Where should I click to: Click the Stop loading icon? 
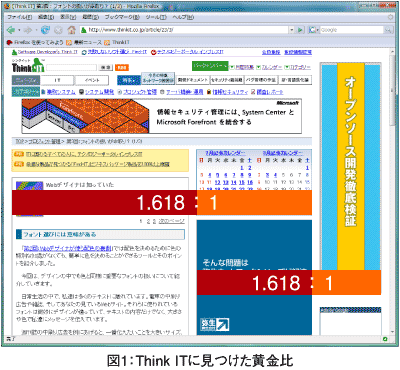point(58,30)
